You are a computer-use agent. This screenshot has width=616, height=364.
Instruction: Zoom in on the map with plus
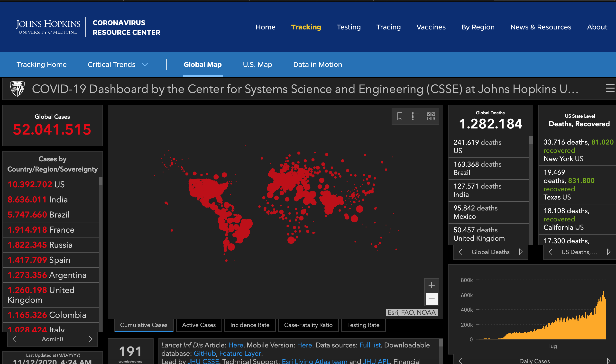tap(432, 285)
